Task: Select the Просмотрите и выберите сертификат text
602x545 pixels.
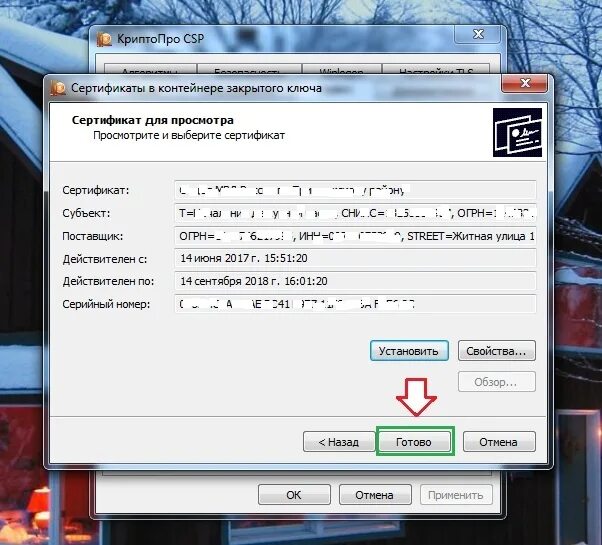Action: click(189, 135)
